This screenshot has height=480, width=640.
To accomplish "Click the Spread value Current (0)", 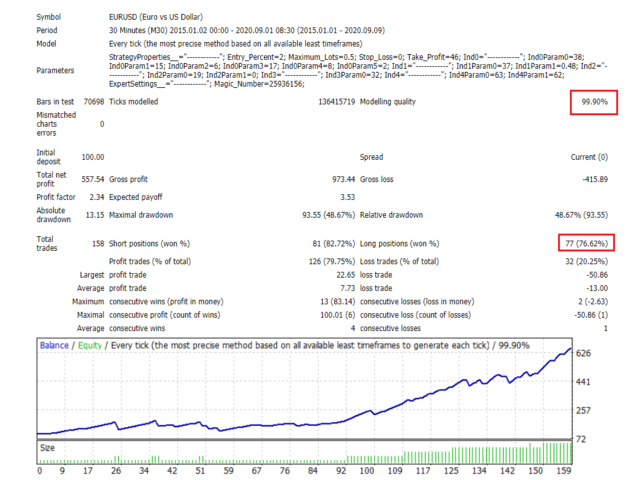I will pyautogui.click(x=589, y=157).
